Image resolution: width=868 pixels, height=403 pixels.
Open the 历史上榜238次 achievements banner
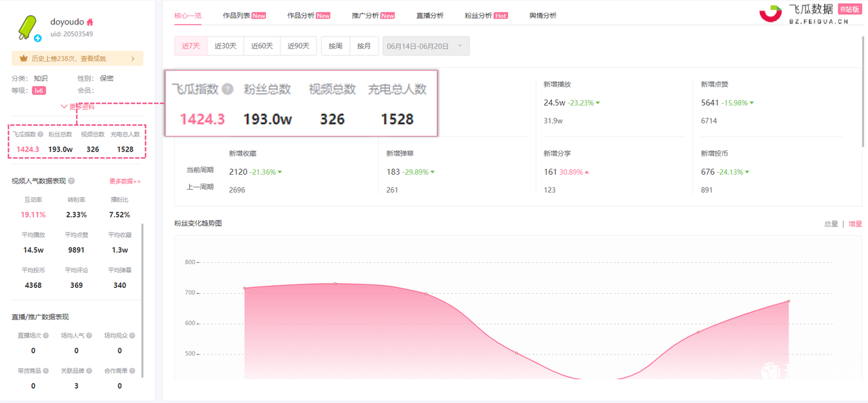(x=77, y=59)
